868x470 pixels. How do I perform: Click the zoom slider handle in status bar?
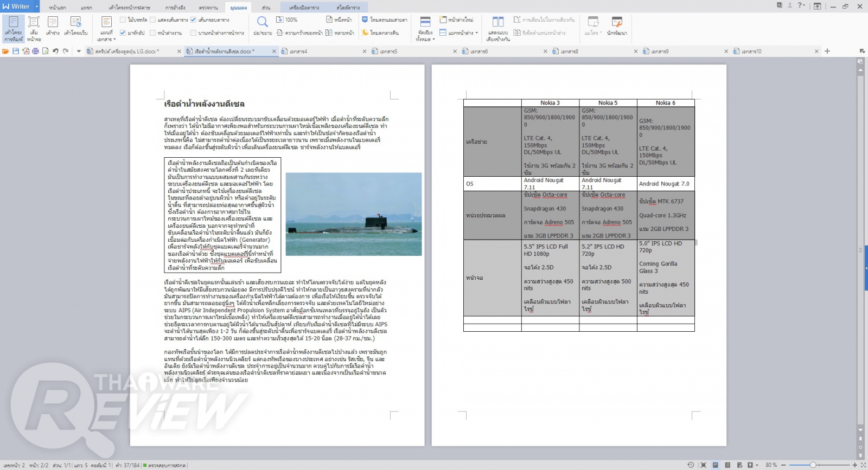(x=813, y=465)
